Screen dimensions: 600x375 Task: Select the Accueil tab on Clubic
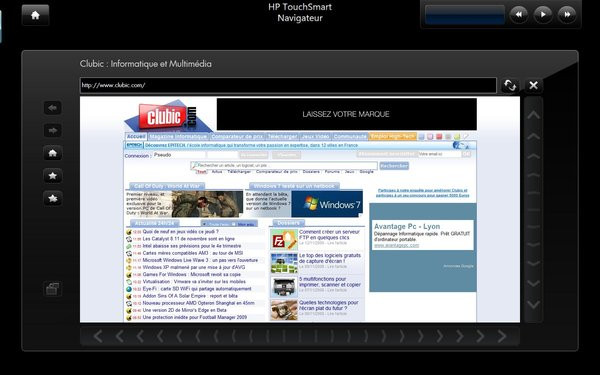pyautogui.click(x=136, y=136)
